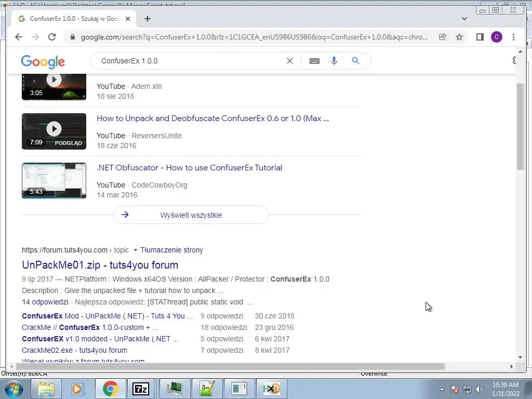Viewport: 532px width, 399px height.
Task: Click the padlock site info icon
Action: (x=72, y=37)
